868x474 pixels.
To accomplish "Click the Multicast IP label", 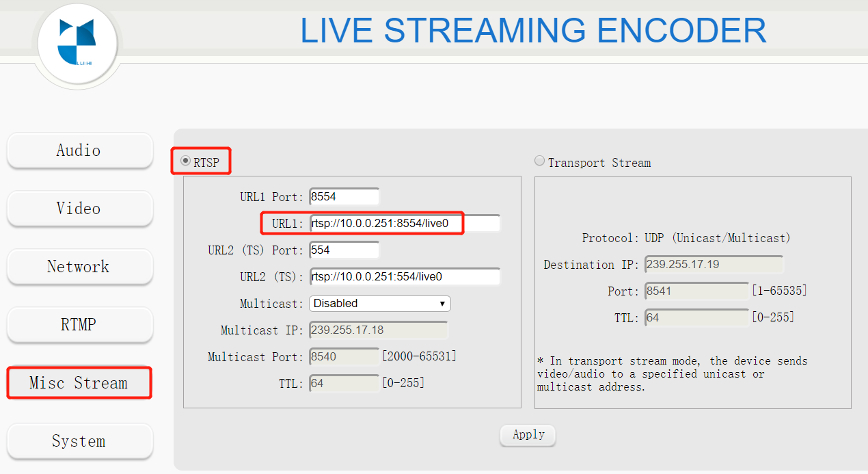I will [262, 330].
